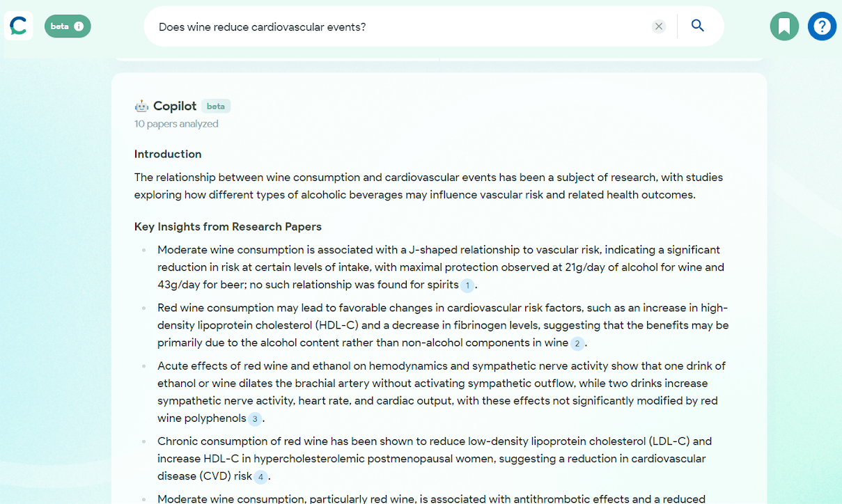Click the beta tag next to Copilot
The image size is (842, 504).
(216, 107)
